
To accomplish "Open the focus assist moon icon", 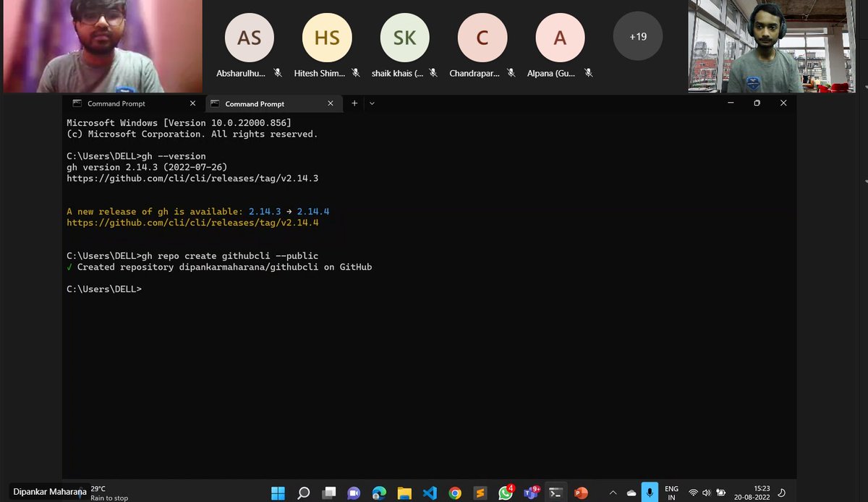I will click(782, 493).
